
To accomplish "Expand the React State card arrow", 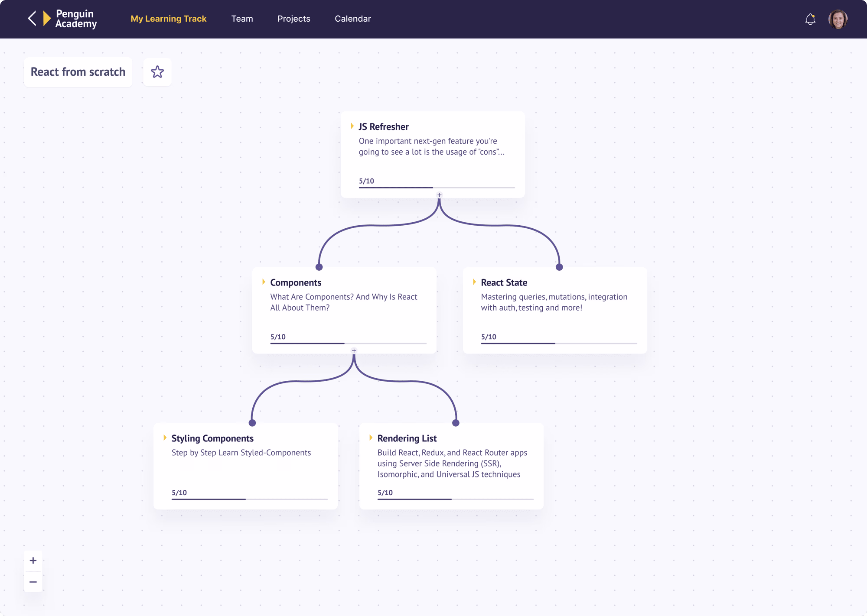I will 474,282.
